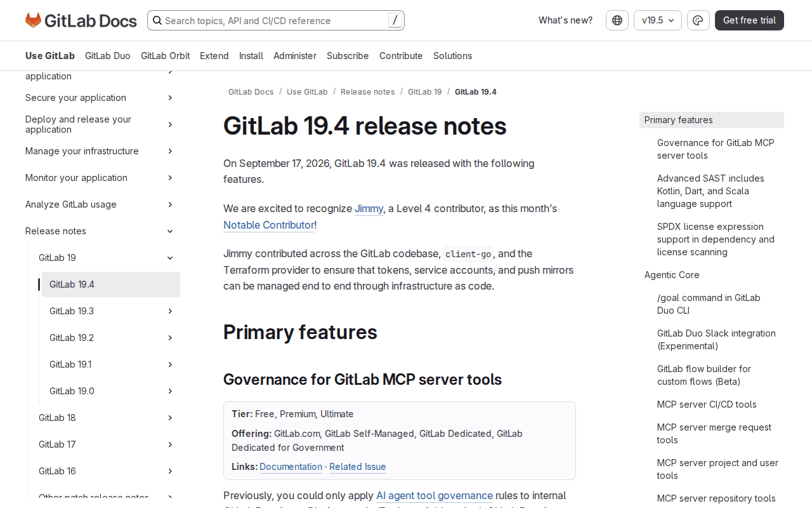Screen dimensions: 812x508
Task: Open the Contribute tab
Action: click(401, 56)
